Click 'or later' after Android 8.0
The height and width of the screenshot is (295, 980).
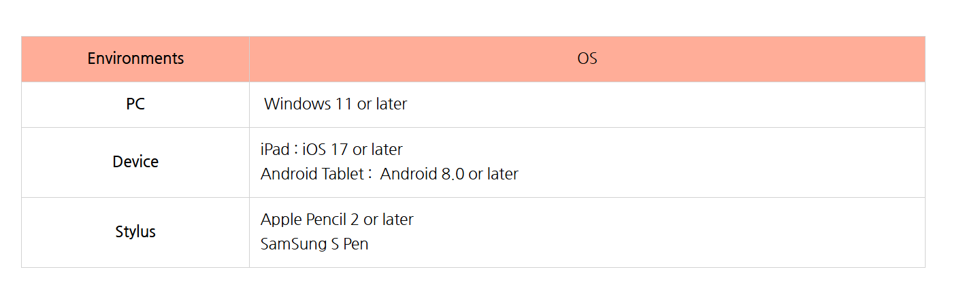pos(493,174)
